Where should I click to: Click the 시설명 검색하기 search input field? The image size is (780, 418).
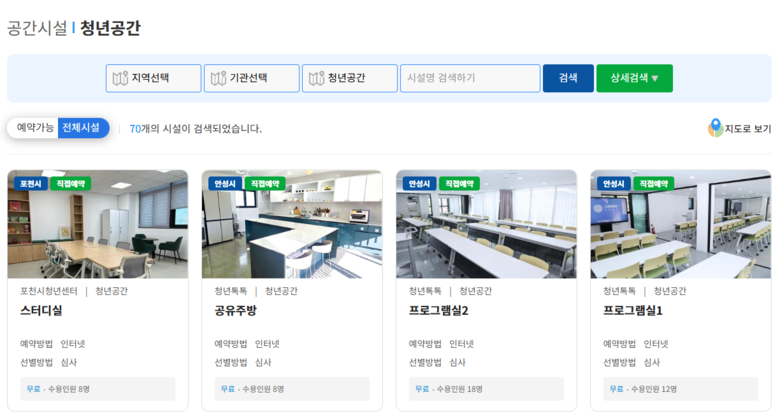tap(470, 79)
